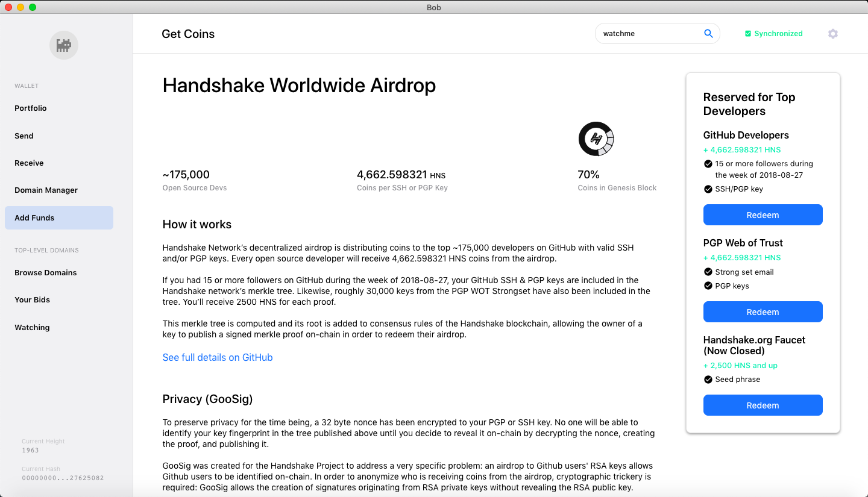Click the Get Coins page title

[x=188, y=34]
